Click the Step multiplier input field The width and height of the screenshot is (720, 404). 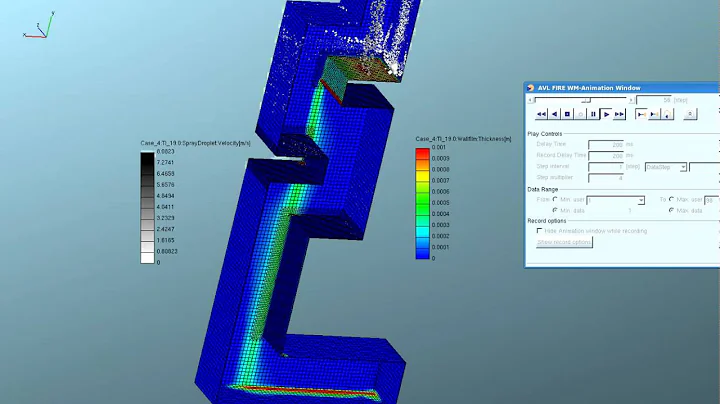[x=606, y=178]
